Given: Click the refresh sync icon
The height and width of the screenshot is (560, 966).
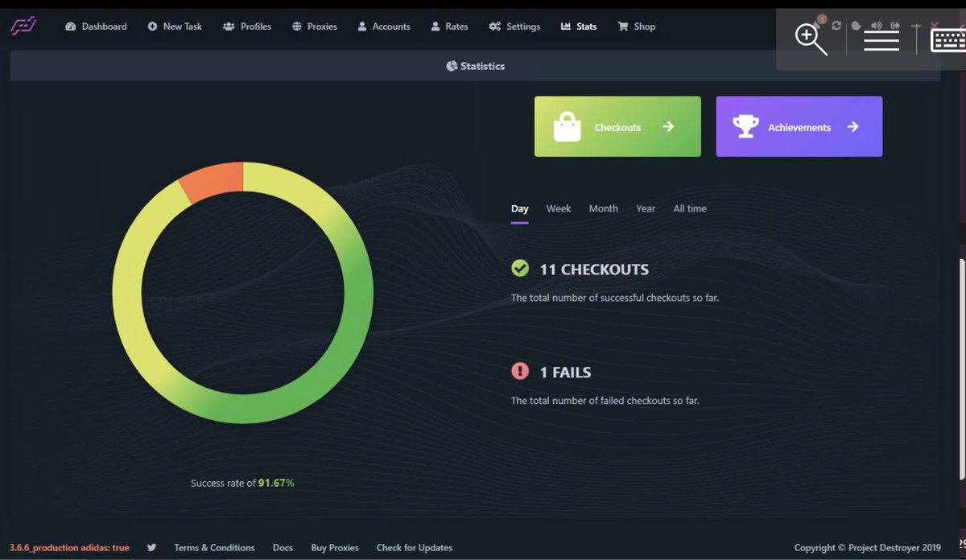Looking at the screenshot, I should 836,26.
